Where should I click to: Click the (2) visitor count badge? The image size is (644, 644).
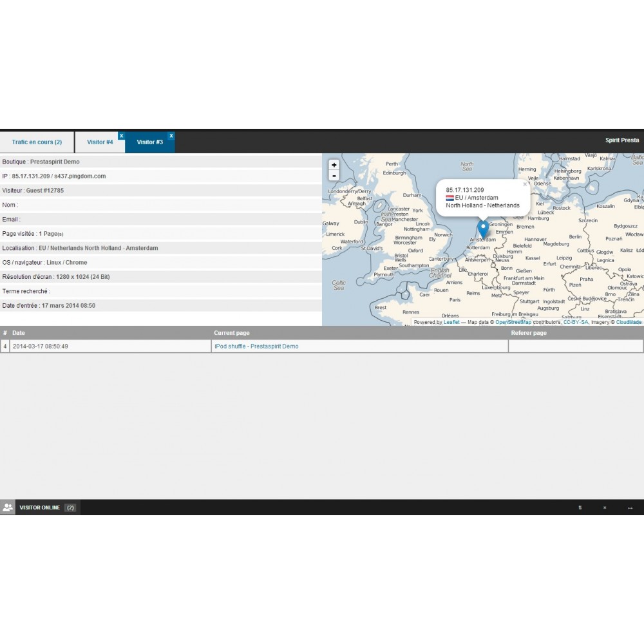71,507
